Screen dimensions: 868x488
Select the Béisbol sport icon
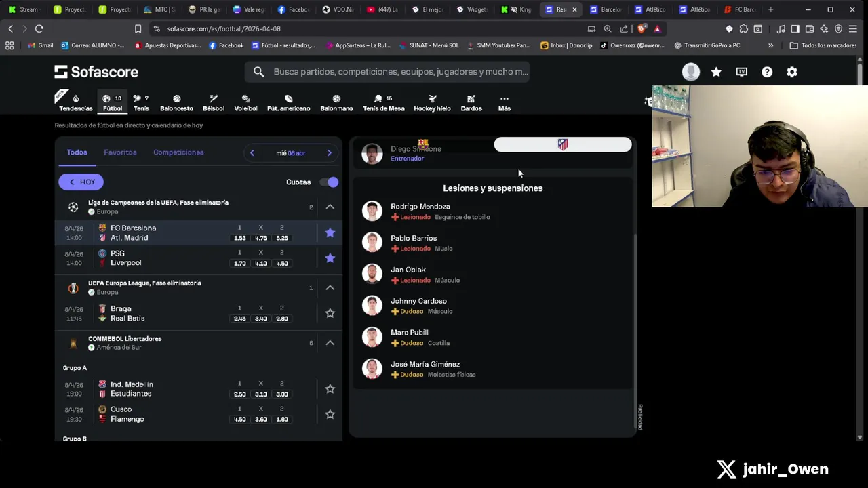coord(213,103)
